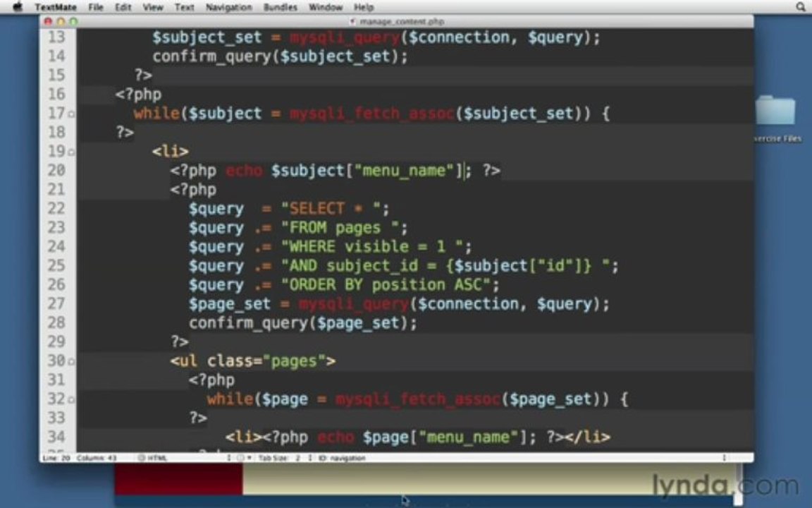Click mysqli_fetch_assoc on line 17
Viewport: 812px width, 508px height.
372,114
